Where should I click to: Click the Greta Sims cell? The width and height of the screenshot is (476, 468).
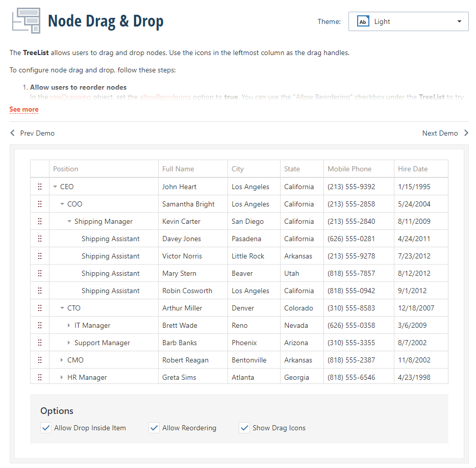[x=193, y=377]
